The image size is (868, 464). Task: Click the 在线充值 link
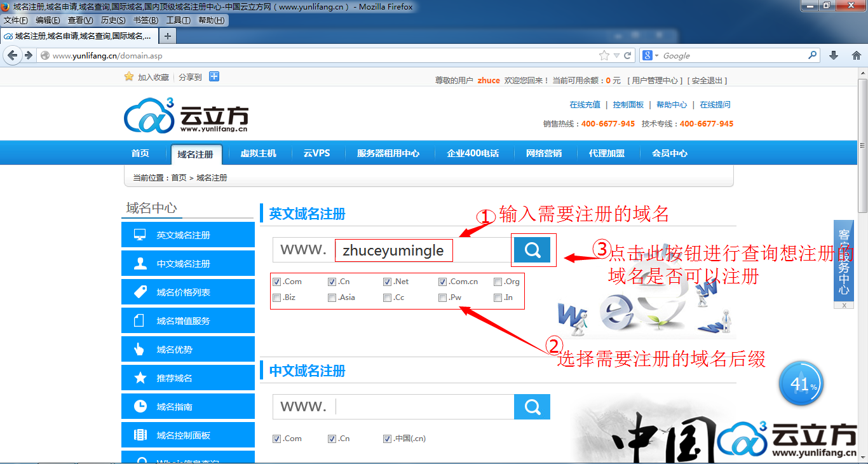[x=585, y=105]
